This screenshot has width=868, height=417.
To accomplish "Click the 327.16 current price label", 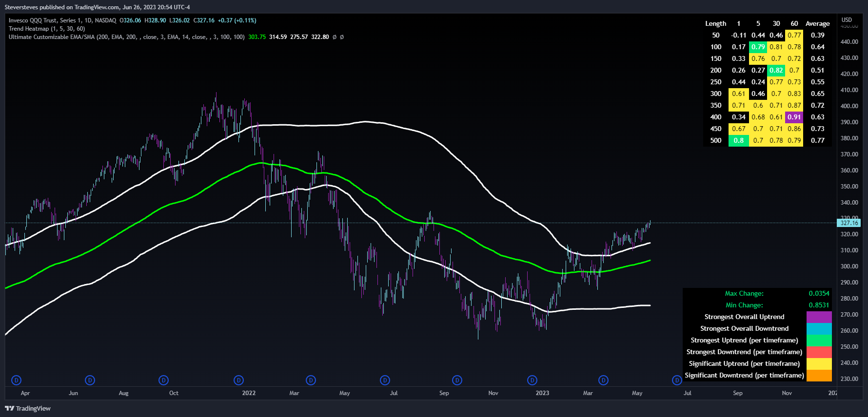I will pos(849,223).
